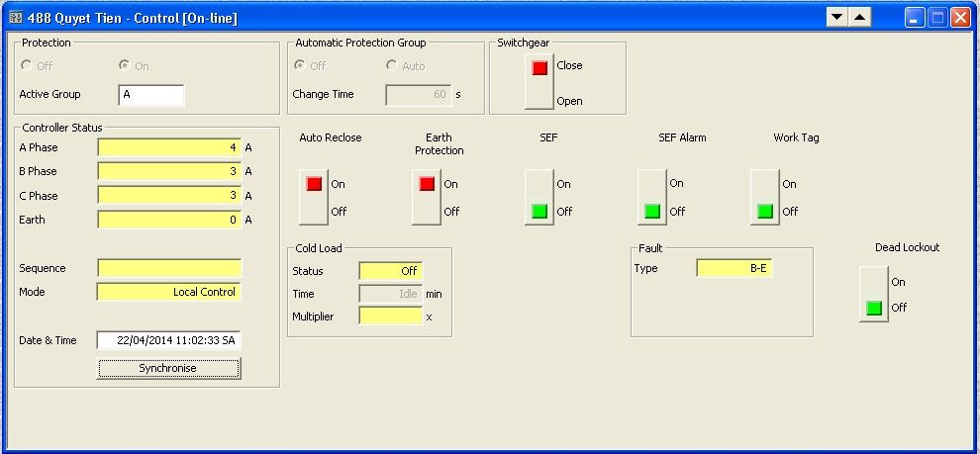980x454 pixels.
Task: Click the Change Time label
Action: [x=323, y=94]
